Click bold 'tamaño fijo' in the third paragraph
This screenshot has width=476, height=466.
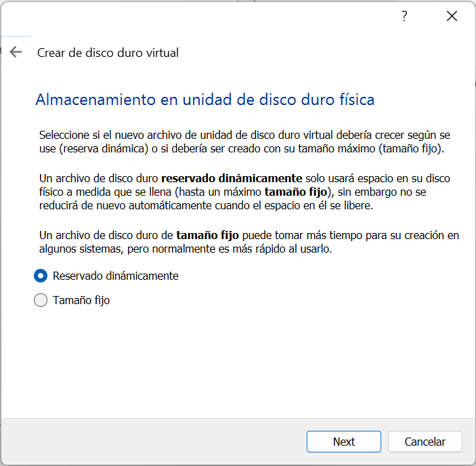pyautogui.click(x=208, y=235)
